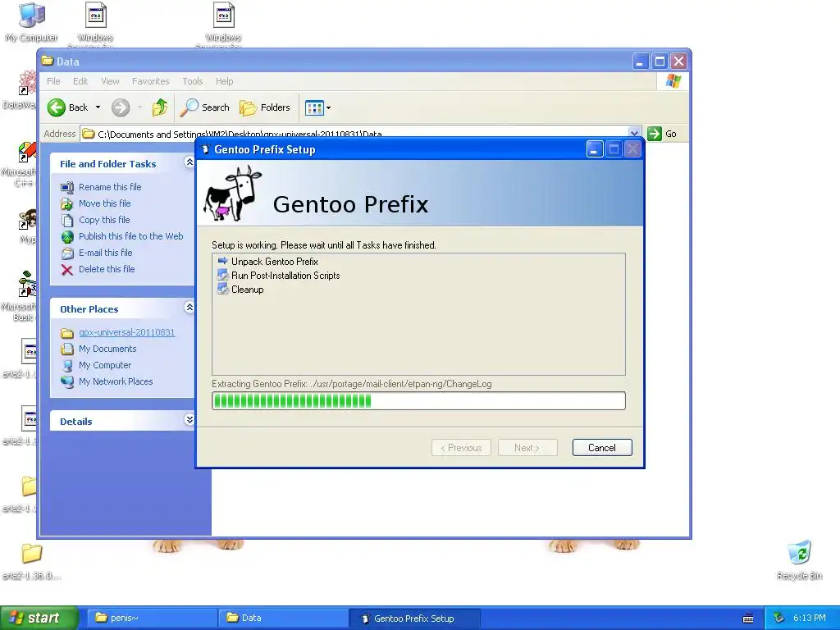Click the tray icon left of the clock

pos(778,619)
